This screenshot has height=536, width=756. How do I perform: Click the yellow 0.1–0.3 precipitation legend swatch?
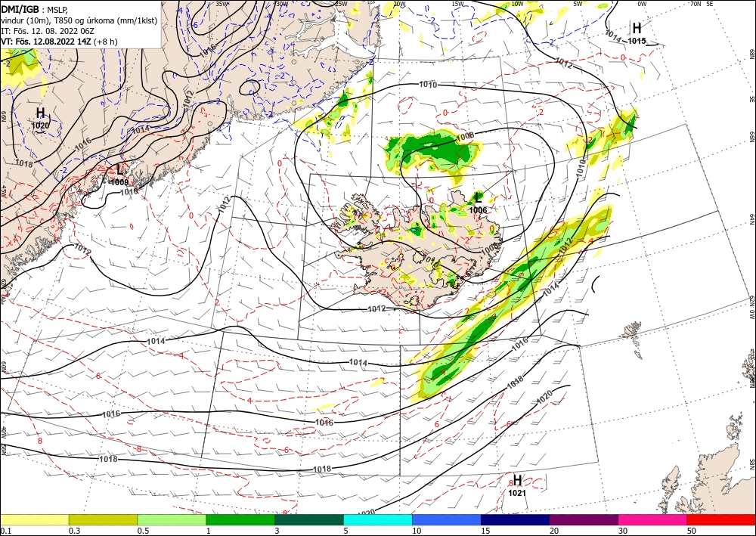click(x=34, y=519)
